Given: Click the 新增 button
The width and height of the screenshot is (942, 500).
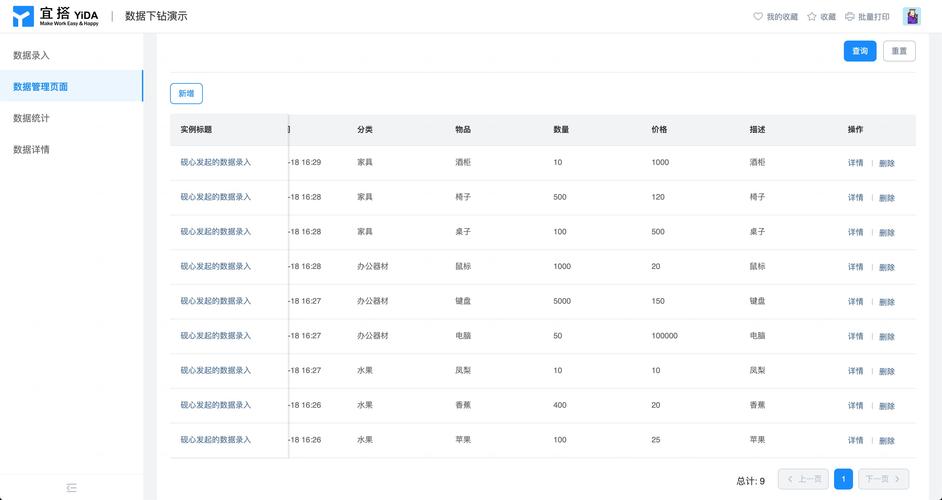Looking at the screenshot, I should tap(186, 93).
